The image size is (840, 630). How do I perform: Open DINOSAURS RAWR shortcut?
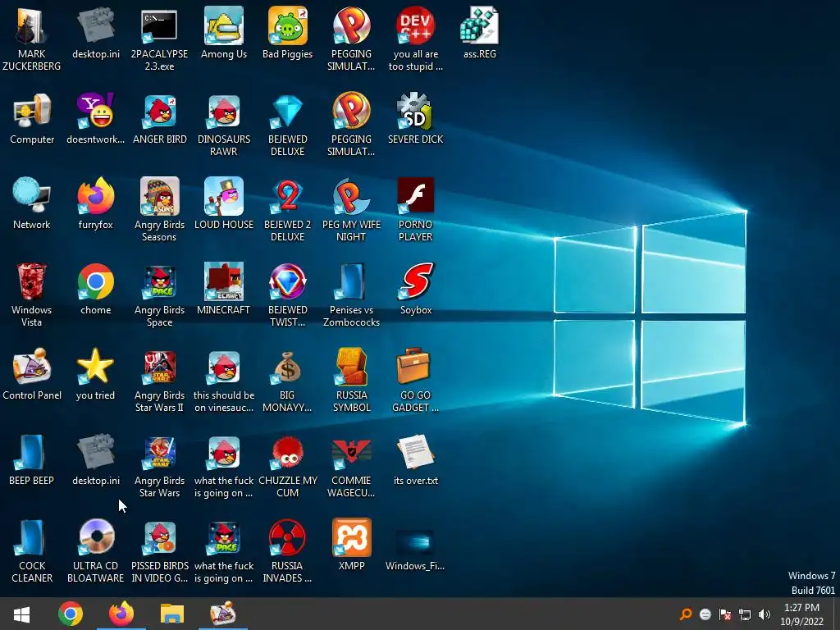click(223, 125)
